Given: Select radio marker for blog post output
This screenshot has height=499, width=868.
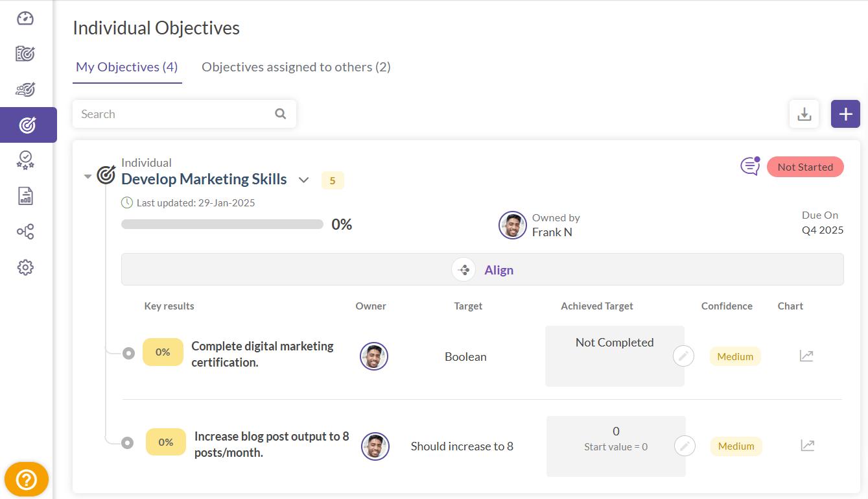Looking at the screenshot, I should [x=128, y=443].
